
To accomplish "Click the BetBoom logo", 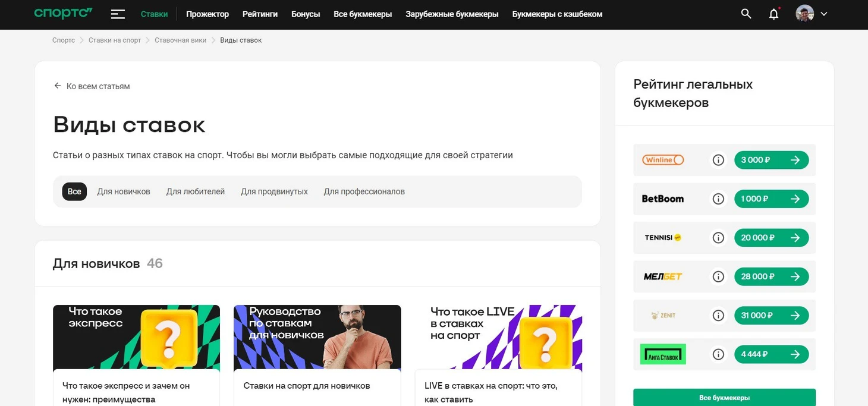I will pos(663,199).
